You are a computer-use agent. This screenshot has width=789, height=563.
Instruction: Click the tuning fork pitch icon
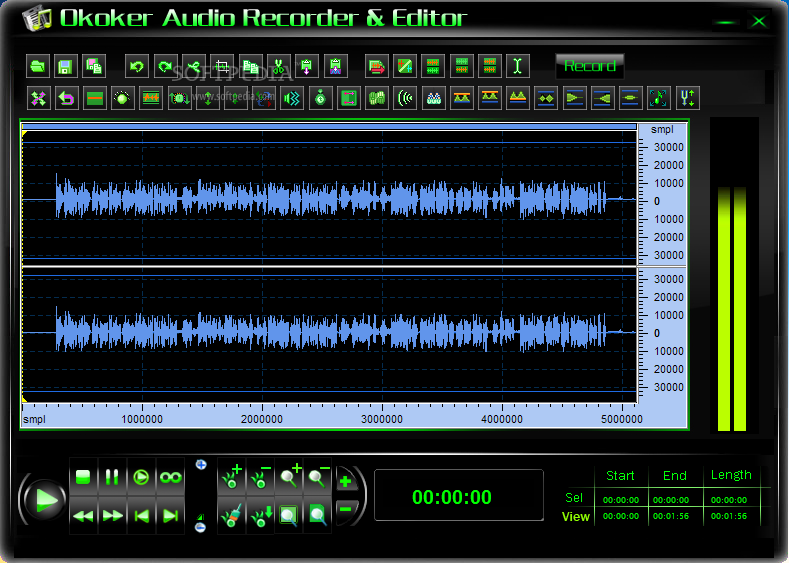687,98
